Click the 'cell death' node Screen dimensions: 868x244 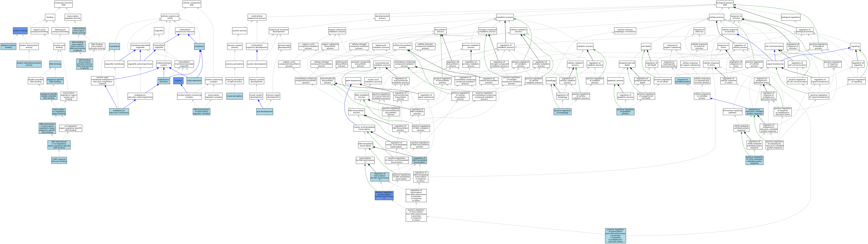(646, 47)
